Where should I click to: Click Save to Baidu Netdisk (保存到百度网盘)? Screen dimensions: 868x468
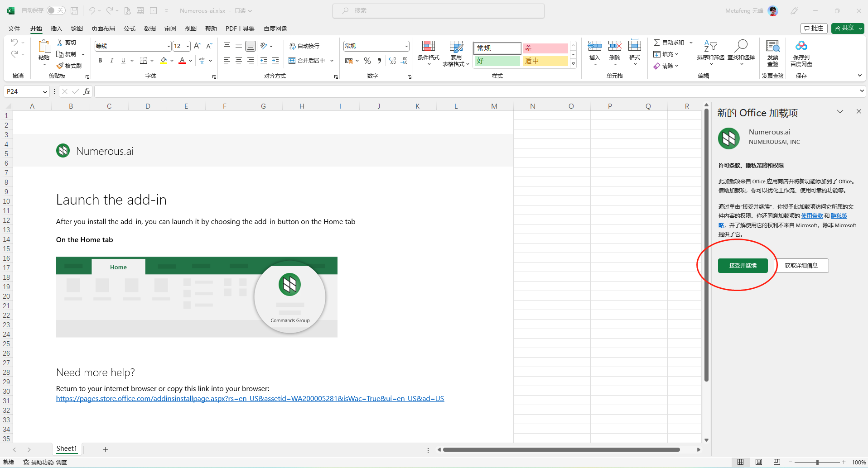coord(801,53)
